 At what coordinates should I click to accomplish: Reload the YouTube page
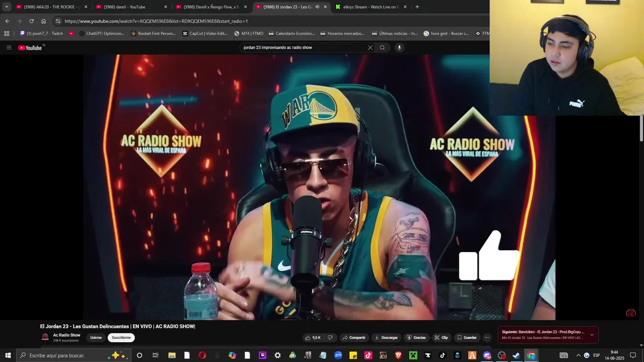[x=31, y=21]
